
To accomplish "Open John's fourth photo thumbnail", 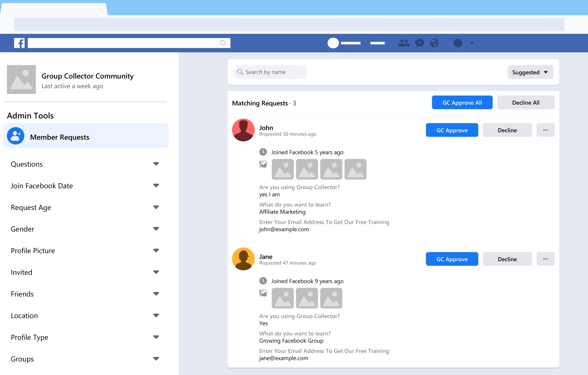I will coord(355,169).
